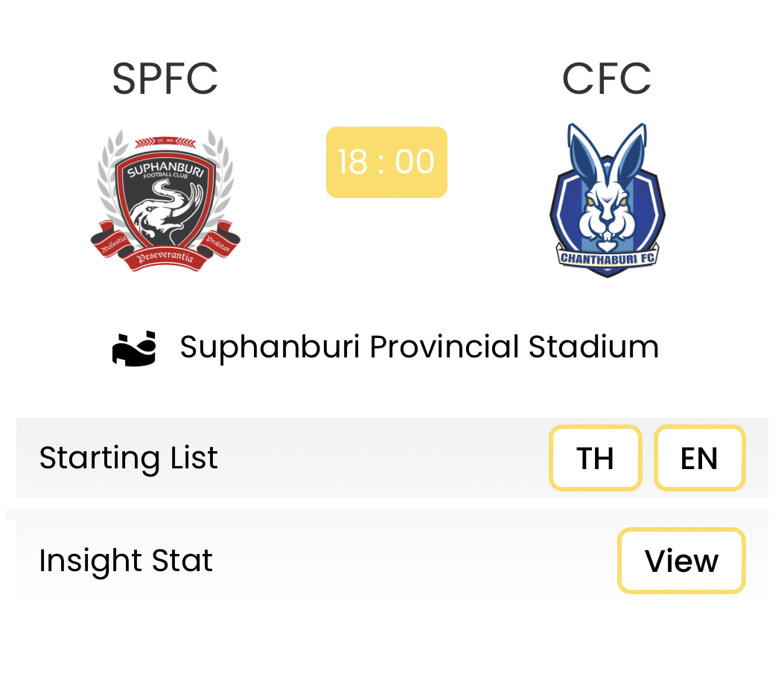Click the SUPHANBURI text inside the shield
The height and width of the screenshot is (694, 784).
(x=165, y=168)
